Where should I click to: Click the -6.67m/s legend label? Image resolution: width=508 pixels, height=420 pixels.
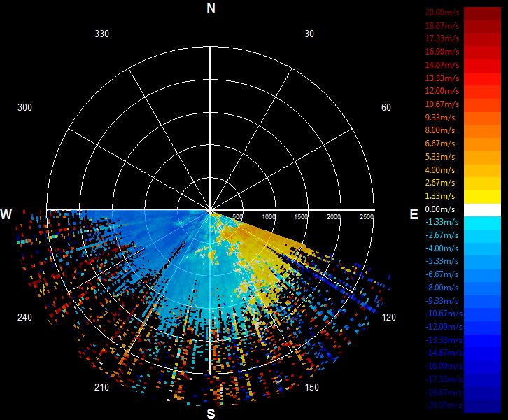(442, 274)
